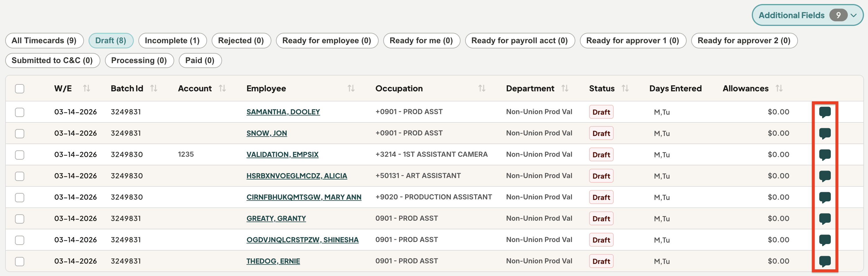Filter by Rejected (0)
The width and height of the screenshot is (868, 276).
pos(241,41)
